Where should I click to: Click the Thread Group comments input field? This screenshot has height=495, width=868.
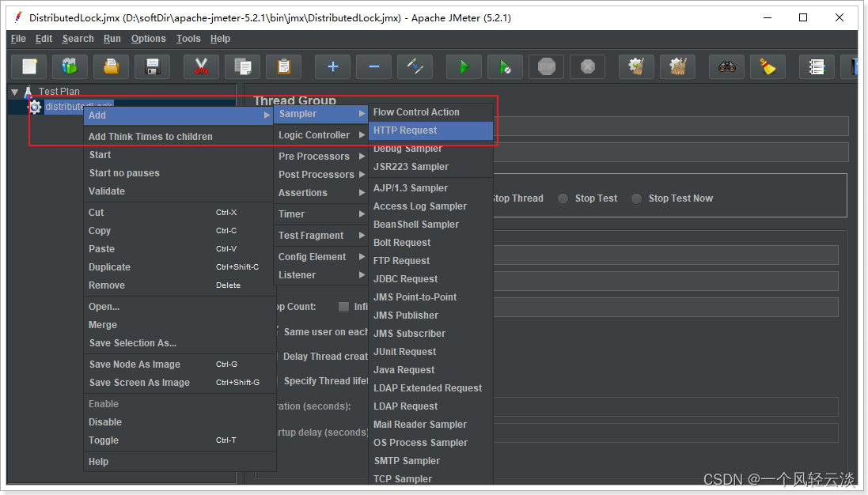point(670,152)
